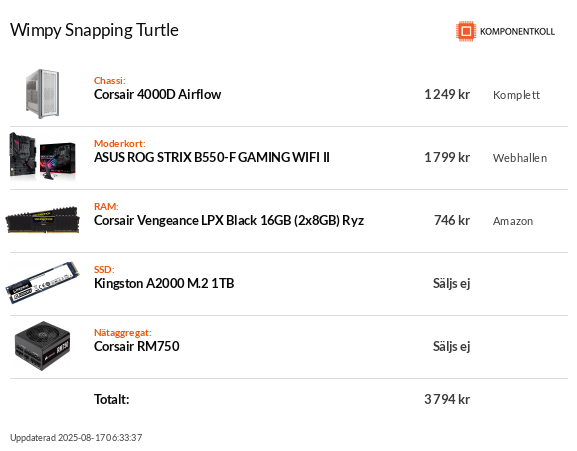577x451 pixels.
Task: Click the Webhallen store name
Action: coord(520,158)
